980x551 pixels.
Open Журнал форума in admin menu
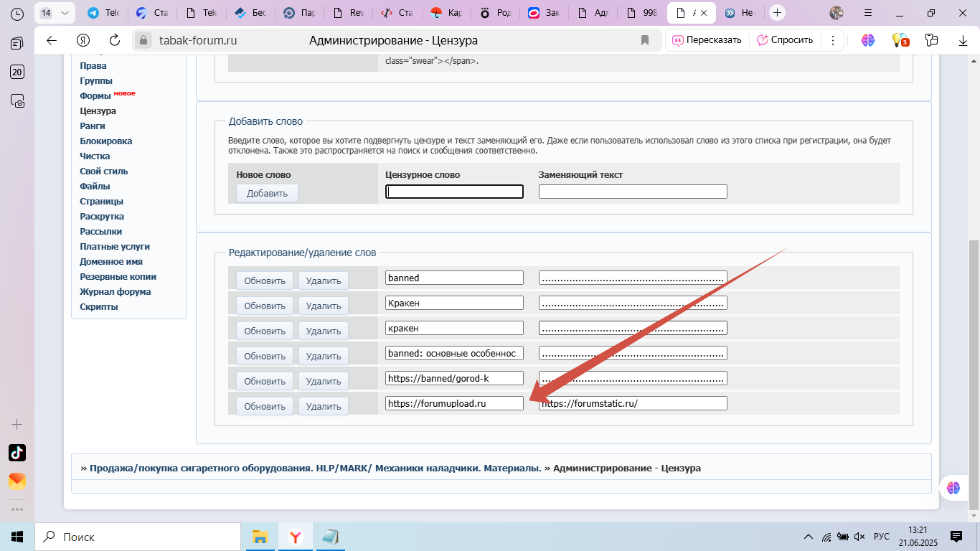tap(116, 292)
